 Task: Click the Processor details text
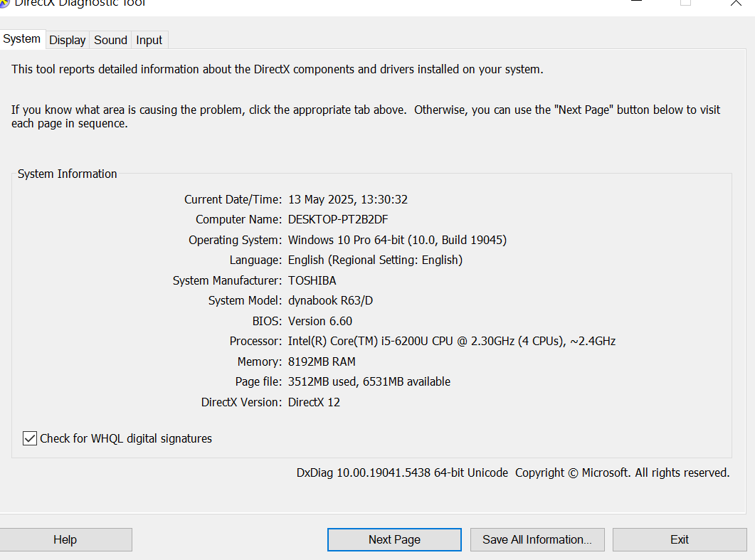(x=451, y=341)
